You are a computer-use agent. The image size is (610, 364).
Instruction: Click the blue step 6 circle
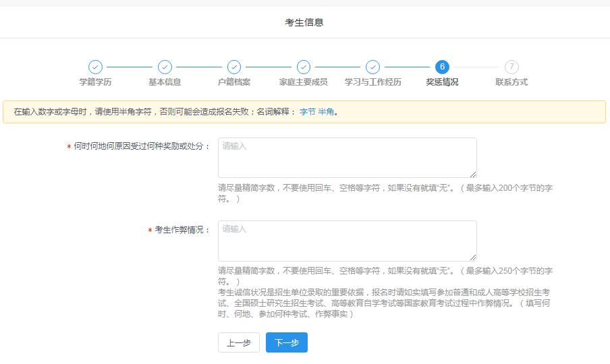point(442,67)
